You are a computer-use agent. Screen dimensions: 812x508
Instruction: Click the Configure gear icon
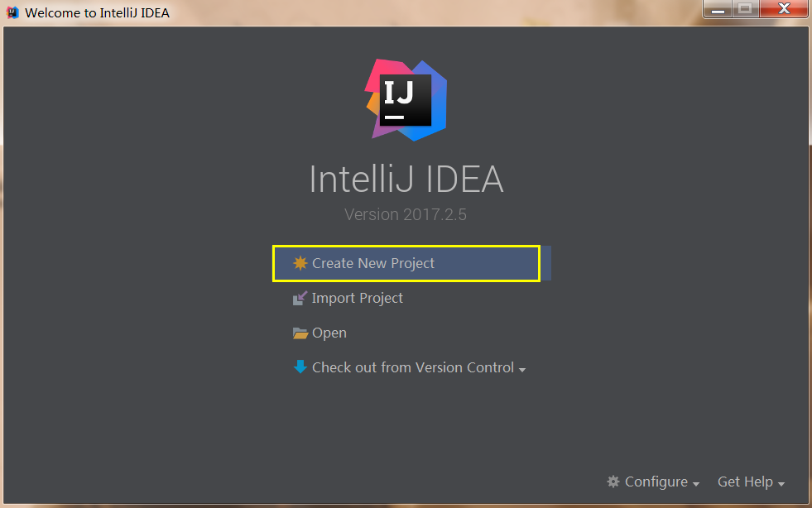point(613,482)
